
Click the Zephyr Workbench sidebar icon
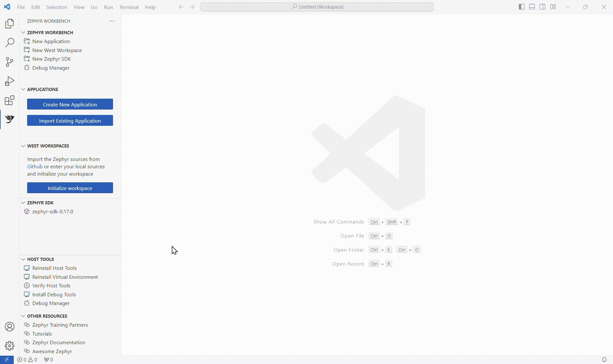(x=10, y=119)
